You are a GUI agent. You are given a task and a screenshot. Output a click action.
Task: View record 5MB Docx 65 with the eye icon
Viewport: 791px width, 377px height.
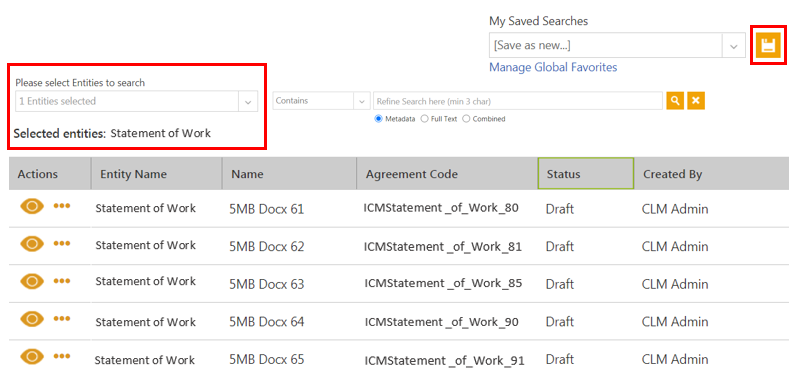tap(32, 356)
